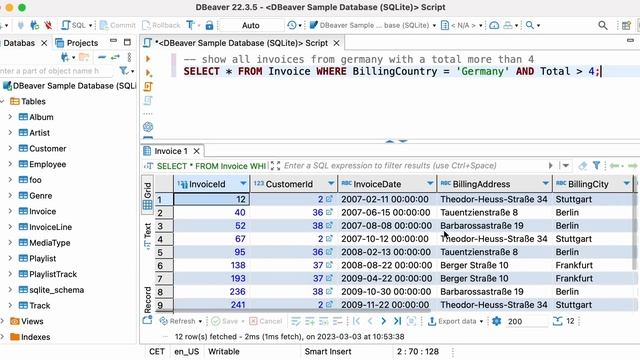The image size is (640, 360).
Task: Click the Commit toolbar button
Action: coord(118,25)
